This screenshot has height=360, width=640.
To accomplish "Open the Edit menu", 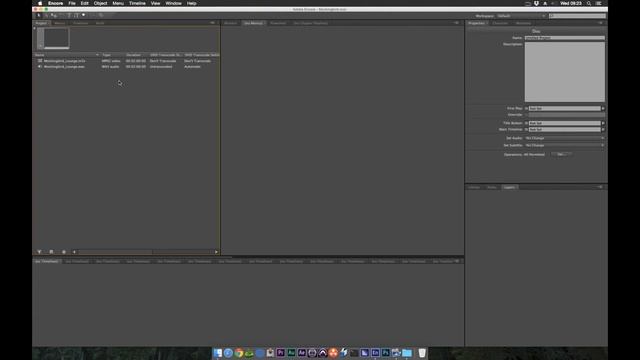I will (84, 3).
